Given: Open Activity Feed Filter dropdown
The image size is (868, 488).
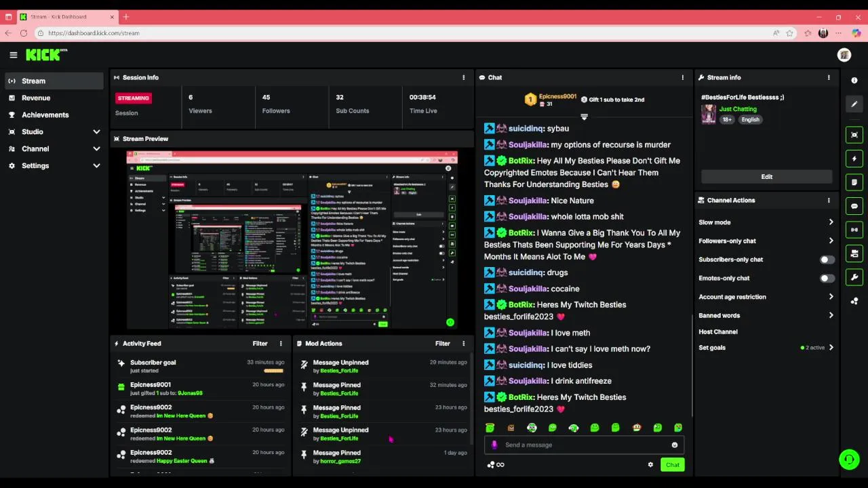Looking at the screenshot, I should 260,344.
